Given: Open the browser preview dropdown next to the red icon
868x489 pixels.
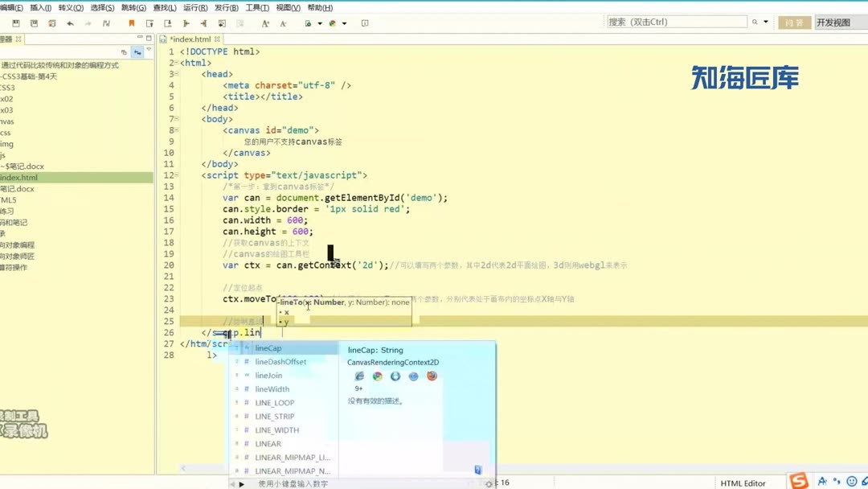Looking at the screenshot, I should tap(320, 23).
